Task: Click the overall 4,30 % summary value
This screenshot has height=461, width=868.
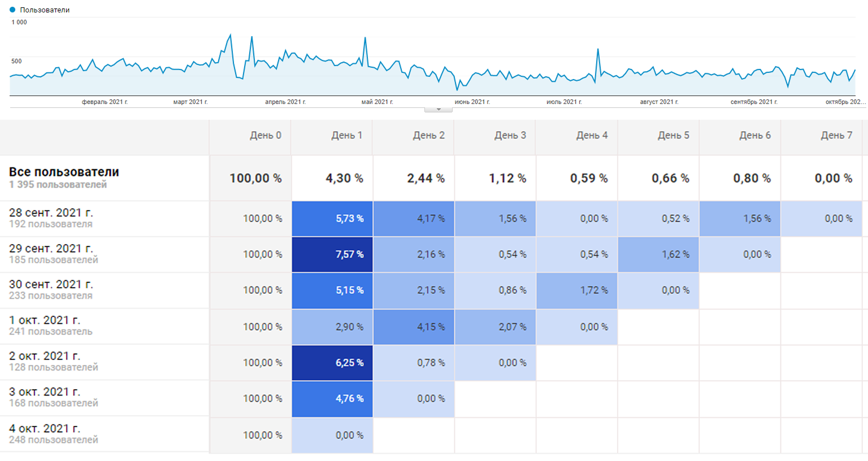Action: point(344,179)
